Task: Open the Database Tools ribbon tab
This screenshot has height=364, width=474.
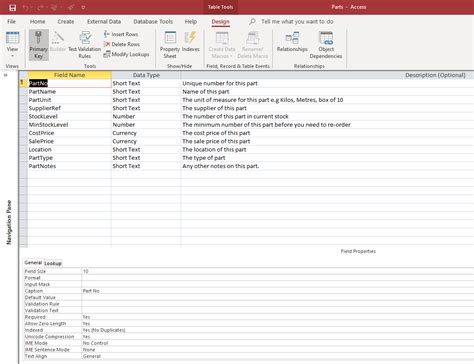Action: tap(153, 22)
